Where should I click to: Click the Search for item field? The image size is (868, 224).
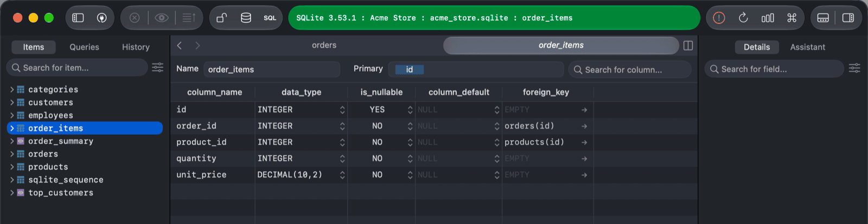click(77, 67)
